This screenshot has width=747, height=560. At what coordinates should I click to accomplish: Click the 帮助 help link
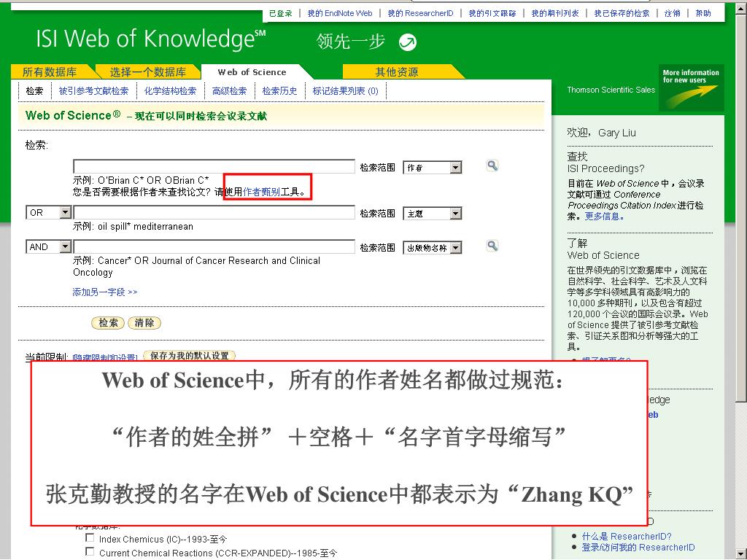pyautogui.click(x=703, y=13)
